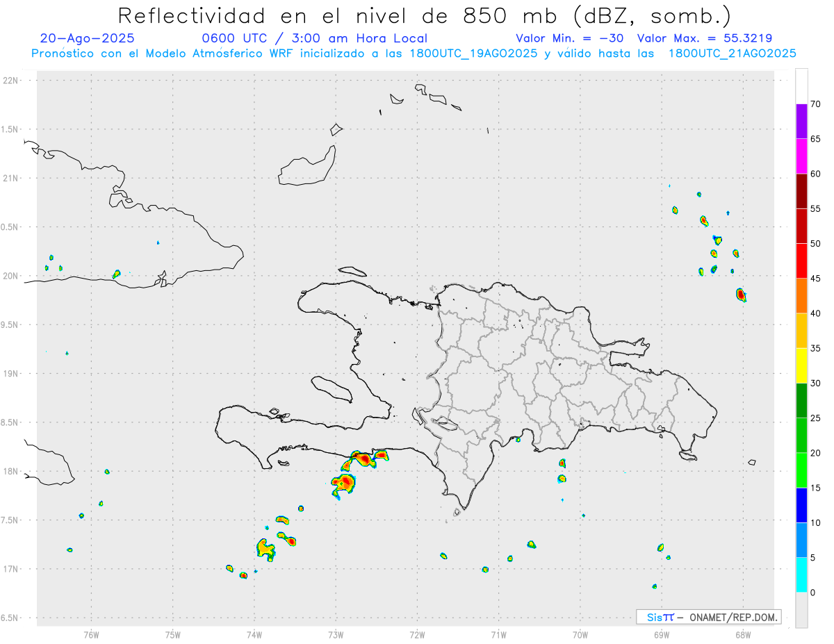Screen dimensions: 834x644
Task: Select the '18N' latitude axis label
Action: (x=12, y=472)
